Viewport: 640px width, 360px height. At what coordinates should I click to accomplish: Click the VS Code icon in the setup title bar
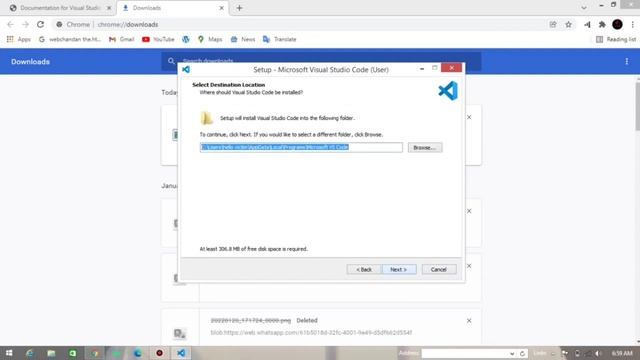[x=186, y=69]
